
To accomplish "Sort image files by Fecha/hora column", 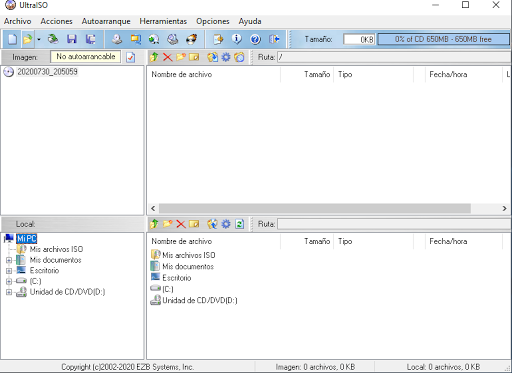I will (464, 74).
